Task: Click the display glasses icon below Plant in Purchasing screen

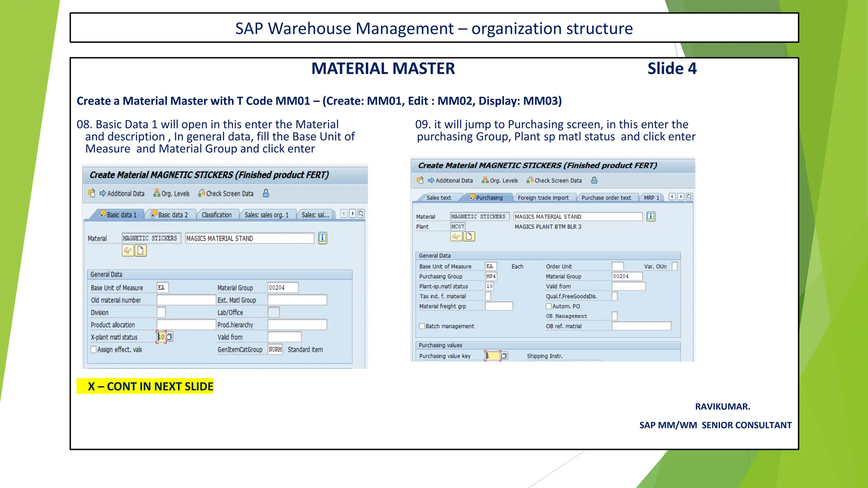Action: coord(456,236)
